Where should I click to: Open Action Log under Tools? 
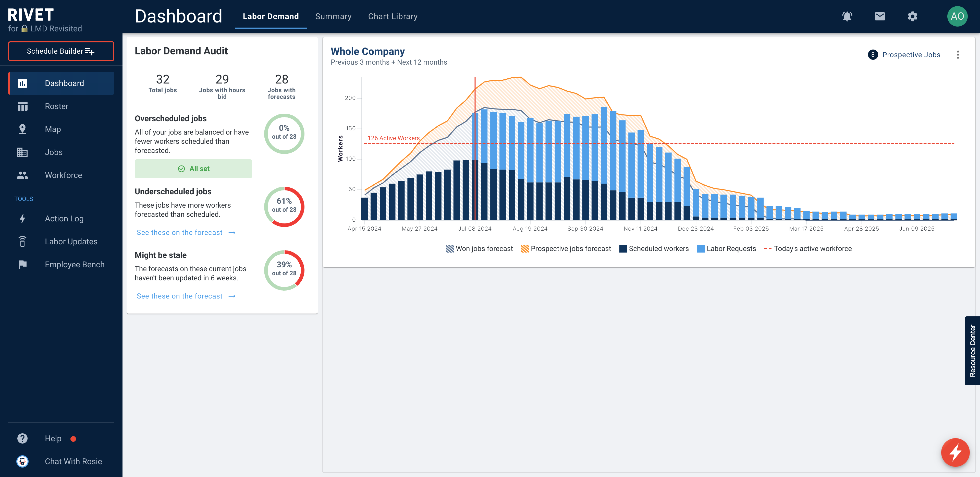61,219
